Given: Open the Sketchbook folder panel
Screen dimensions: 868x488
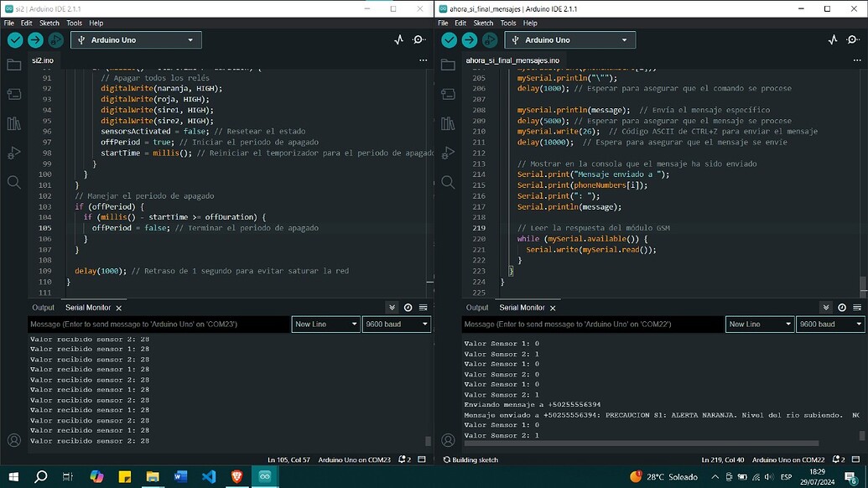Looking at the screenshot, I should pyautogui.click(x=13, y=64).
